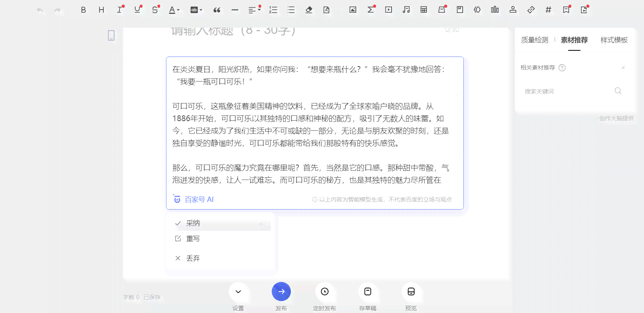
Task: Click the import document icon
Action: click(584, 10)
